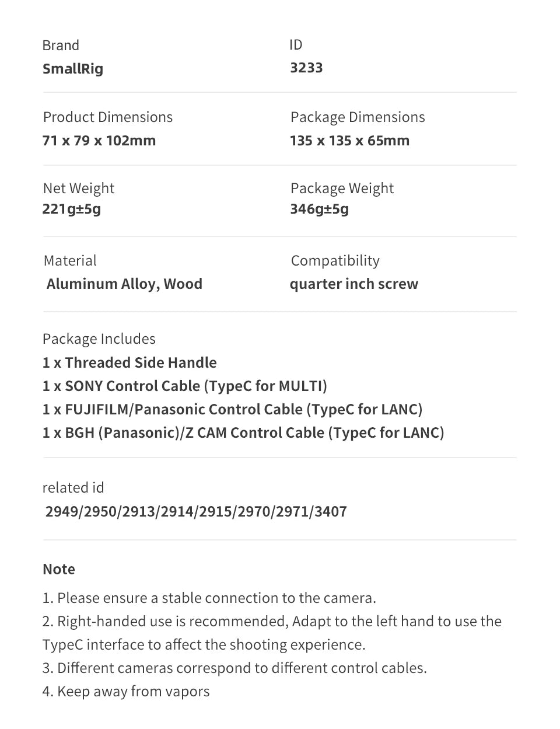Click the BGH (Panasonic)/Z CAM cable line
The height and width of the screenshot is (729, 560).
pyautogui.click(x=243, y=432)
